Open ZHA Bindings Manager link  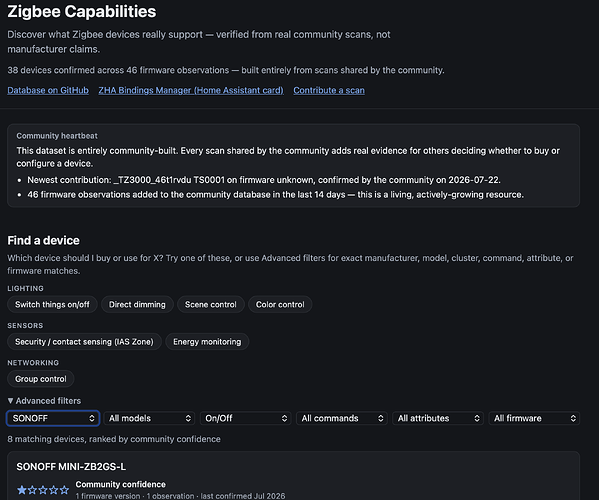[x=191, y=91]
